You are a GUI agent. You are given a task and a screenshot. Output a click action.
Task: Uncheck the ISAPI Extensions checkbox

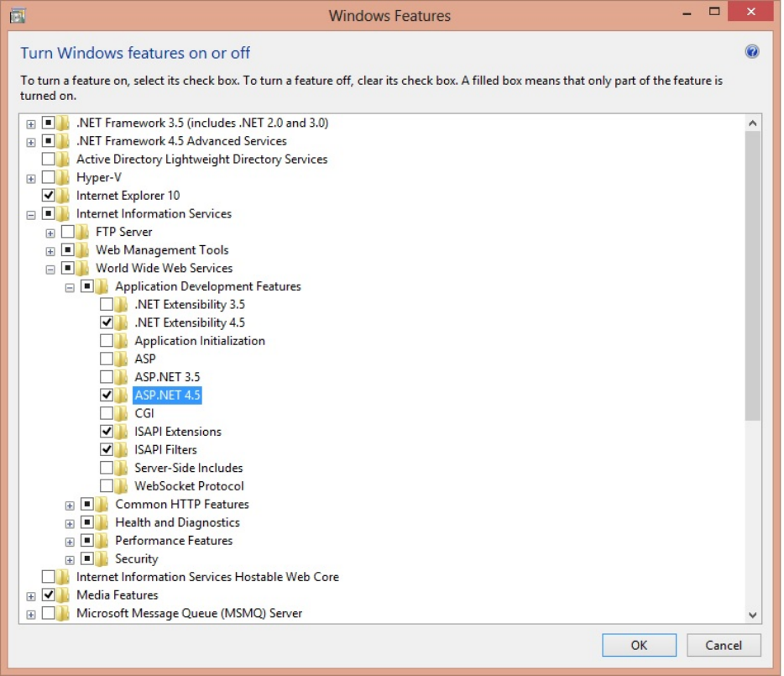(107, 432)
